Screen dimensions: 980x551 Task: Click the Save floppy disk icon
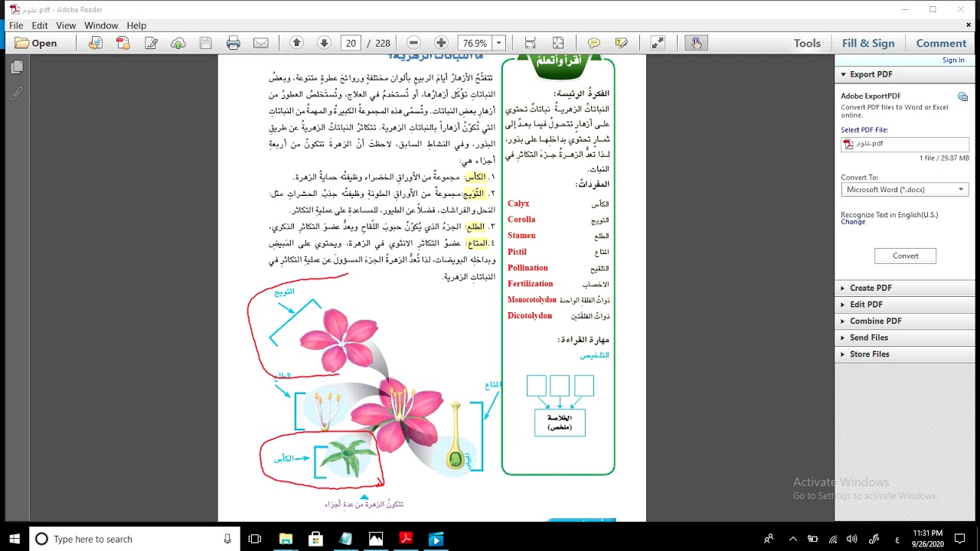click(x=205, y=43)
